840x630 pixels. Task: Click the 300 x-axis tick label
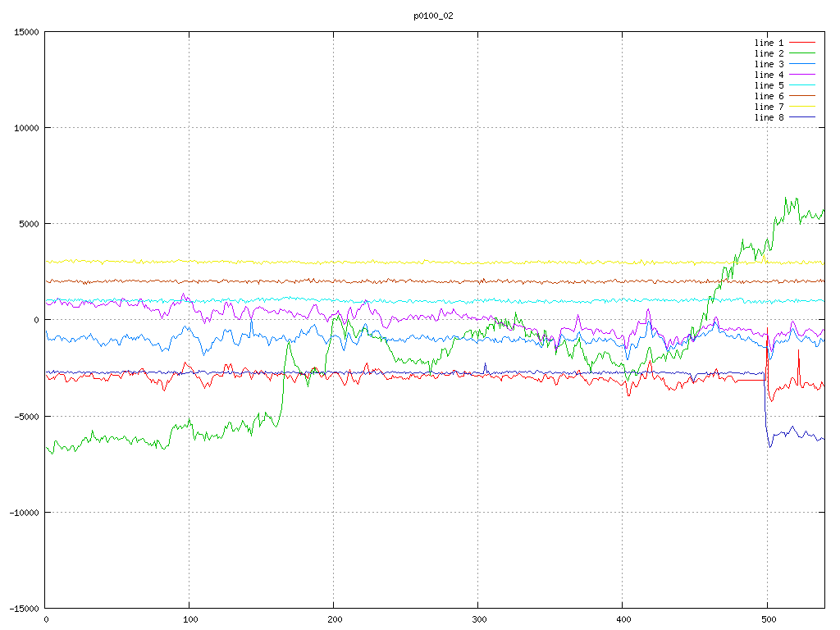pos(478,620)
